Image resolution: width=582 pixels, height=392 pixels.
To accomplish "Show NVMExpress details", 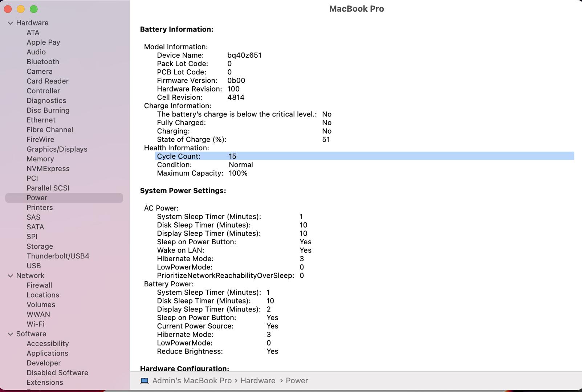I will [48, 169].
